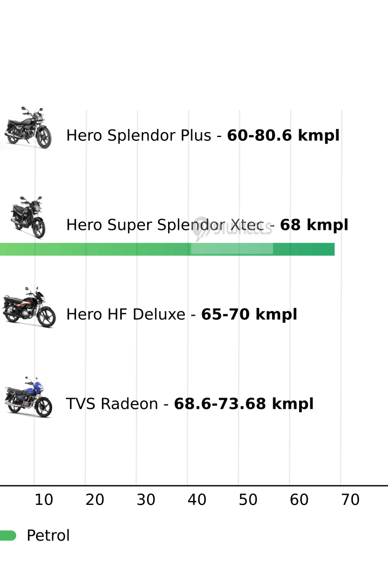The width and height of the screenshot is (388, 588).
Task: Click the Petrol legend text
Action: pos(48,536)
